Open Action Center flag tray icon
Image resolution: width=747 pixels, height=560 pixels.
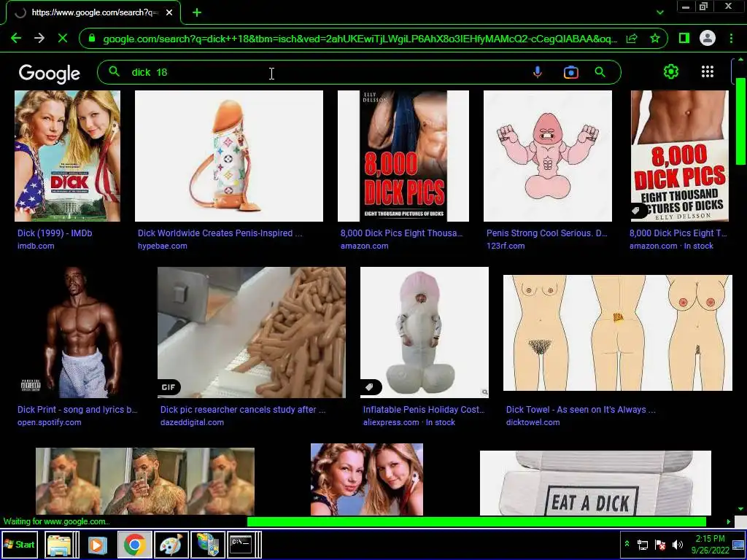pos(660,544)
